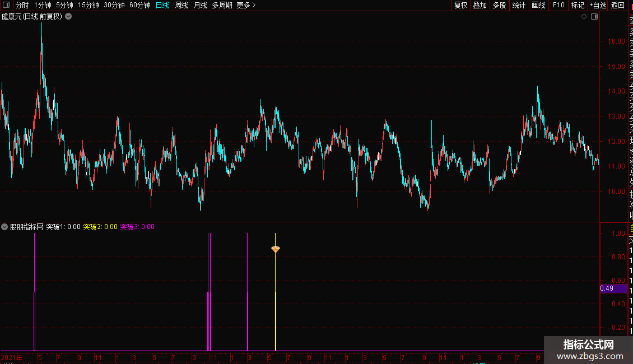Toggle the chart panel layout icon
This screenshot has height=364, width=633.
click(594, 17)
